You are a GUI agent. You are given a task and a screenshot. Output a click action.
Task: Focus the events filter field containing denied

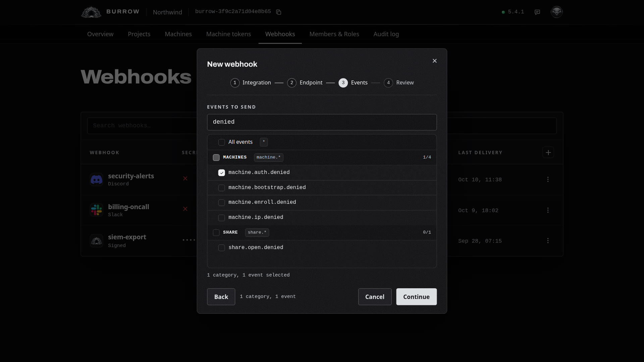point(322,122)
